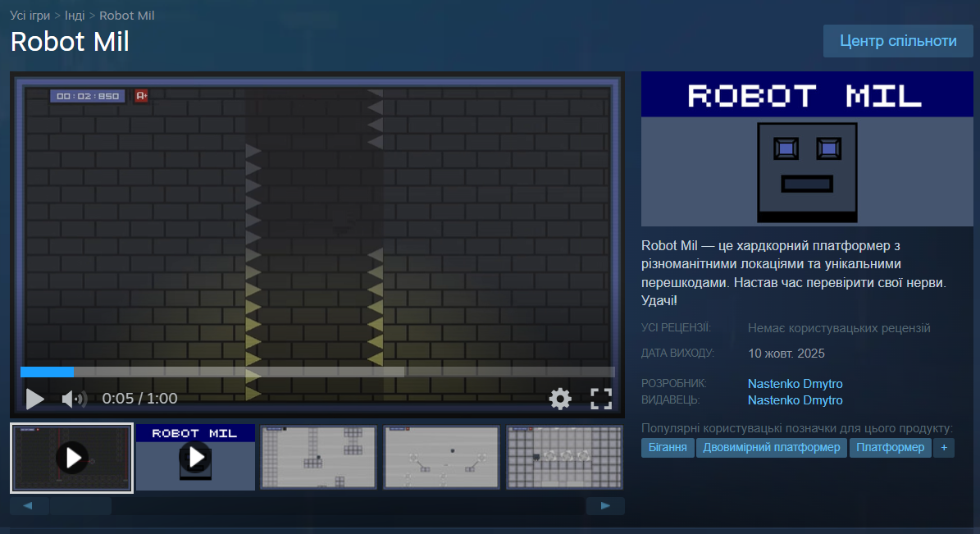Enter fullscreen video mode
Viewport: 980px width, 534px height.
pyautogui.click(x=601, y=399)
